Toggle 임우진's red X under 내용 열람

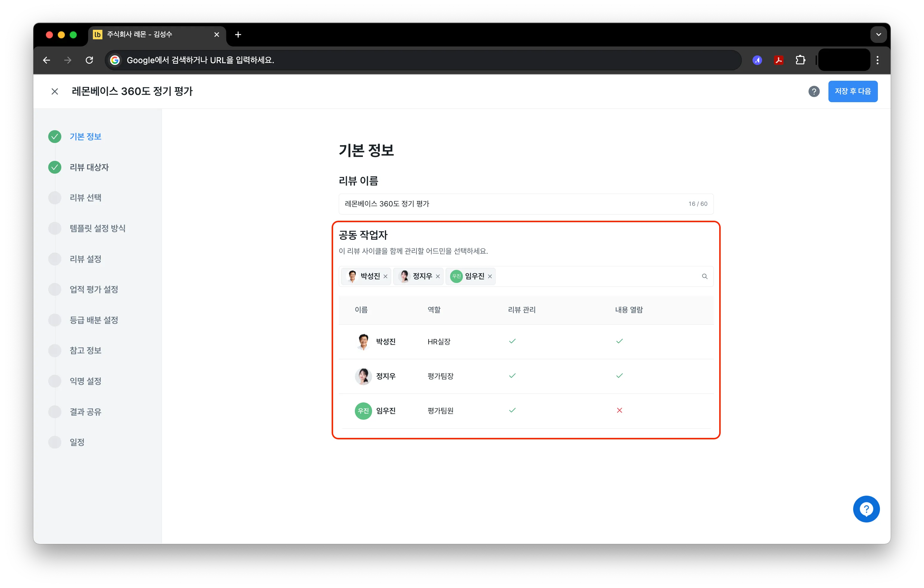click(x=619, y=410)
